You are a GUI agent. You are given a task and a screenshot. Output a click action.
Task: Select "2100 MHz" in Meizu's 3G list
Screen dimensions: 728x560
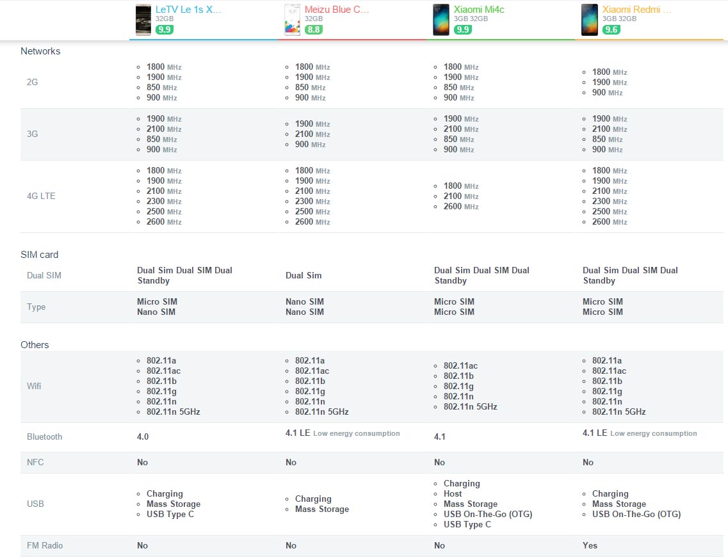click(312, 134)
